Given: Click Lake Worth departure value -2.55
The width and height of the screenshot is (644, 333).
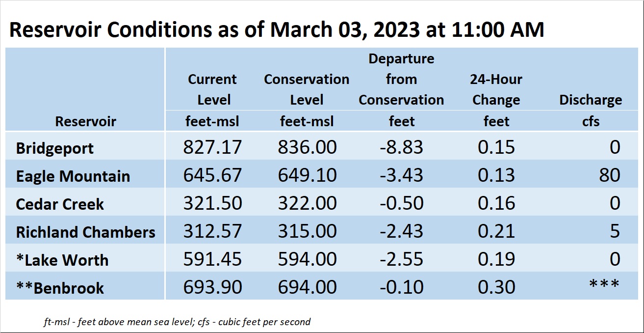Looking at the screenshot, I should 401,259.
